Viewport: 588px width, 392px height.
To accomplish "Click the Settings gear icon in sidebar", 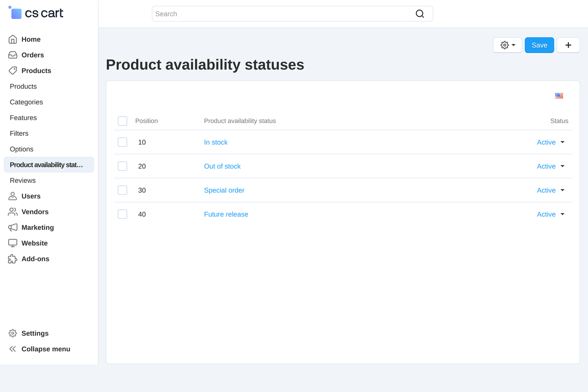I will pos(13,333).
